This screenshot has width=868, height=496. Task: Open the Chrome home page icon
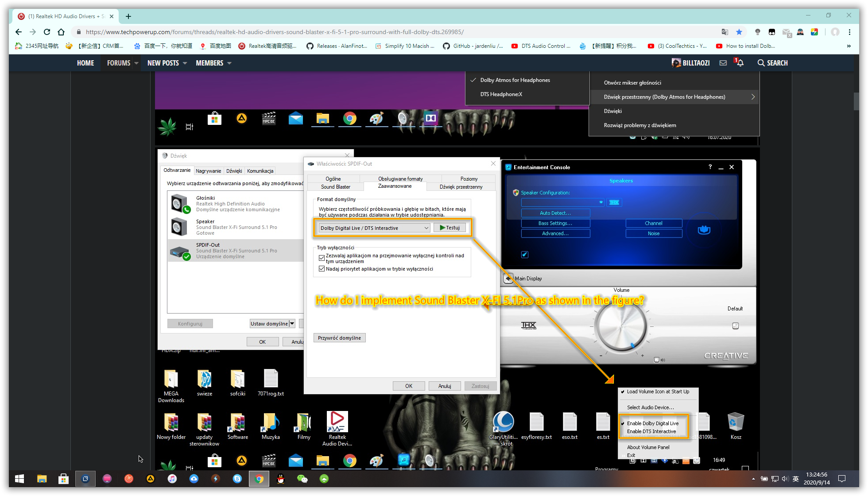tap(61, 32)
